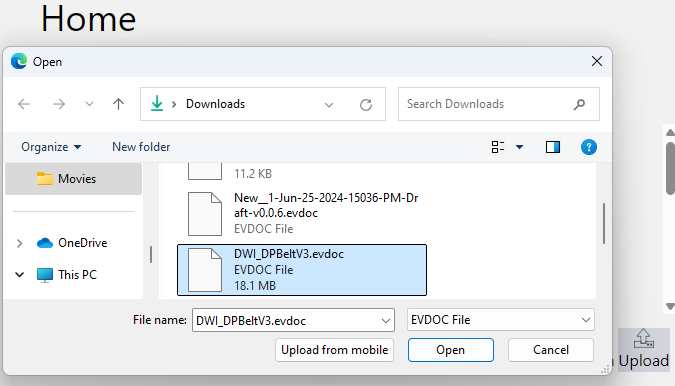Click the OneDrive cloud icon
Image resolution: width=675 pixels, height=386 pixels.
[45, 243]
